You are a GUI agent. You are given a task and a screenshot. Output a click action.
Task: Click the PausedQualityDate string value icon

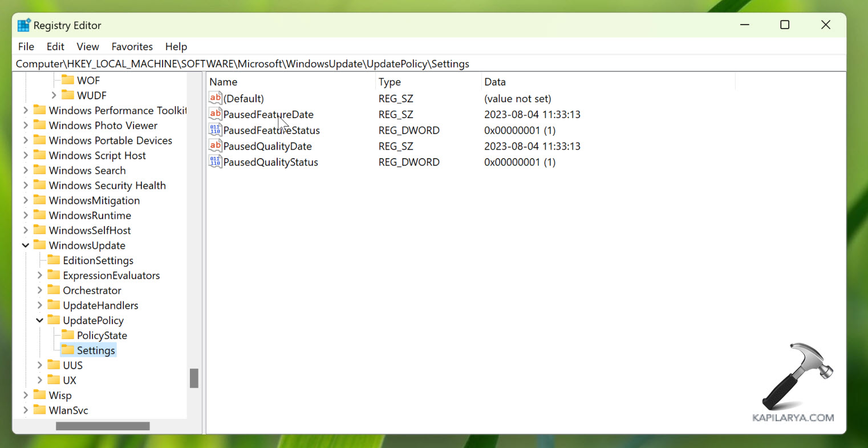[x=215, y=146]
